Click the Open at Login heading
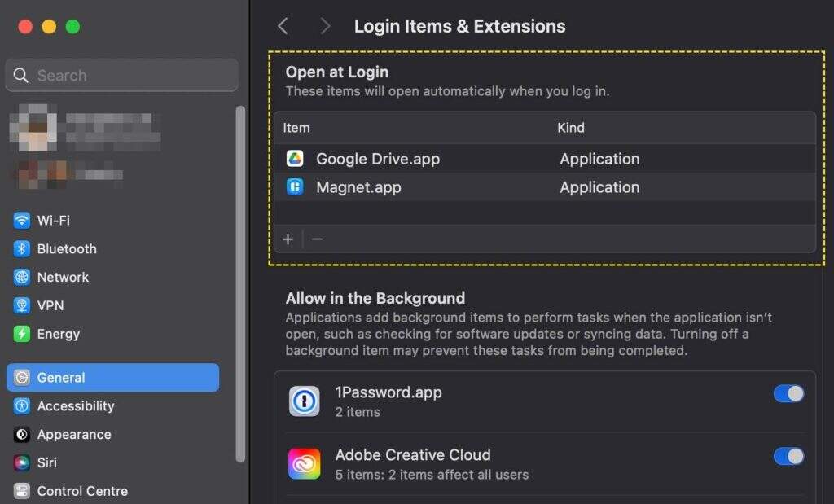Image resolution: width=834 pixels, height=504 pixels. pos(336,72)
